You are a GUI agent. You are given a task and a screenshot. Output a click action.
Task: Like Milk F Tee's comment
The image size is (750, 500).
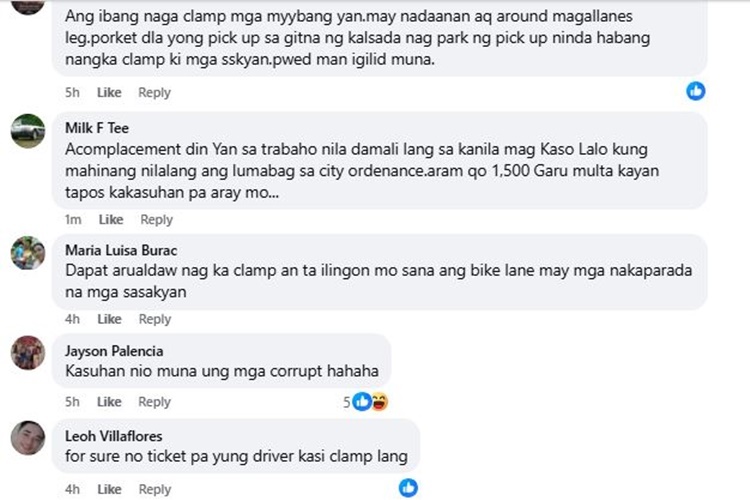[111, 219]
